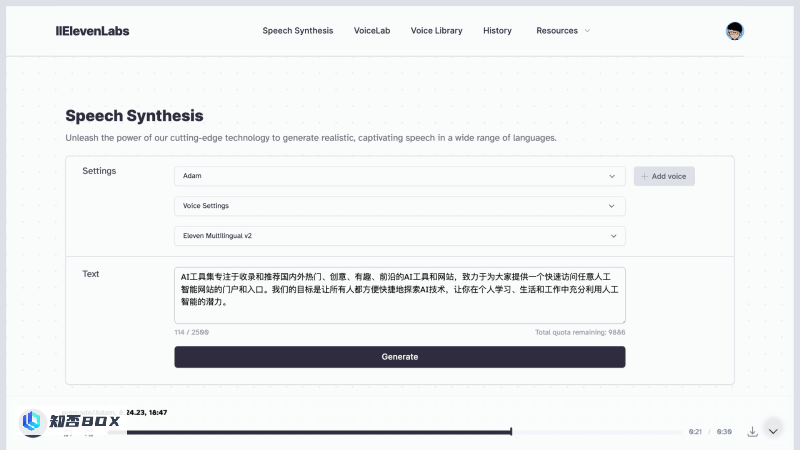
Task: Open the Speech Synthesis nav item
Action: (297, 31)
